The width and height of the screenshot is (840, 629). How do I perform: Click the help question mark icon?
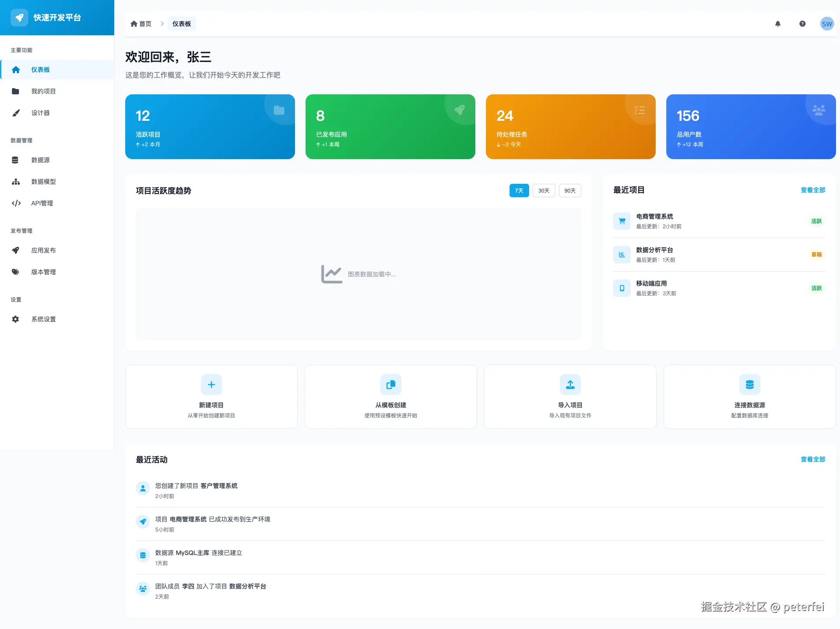click(803, 24)
